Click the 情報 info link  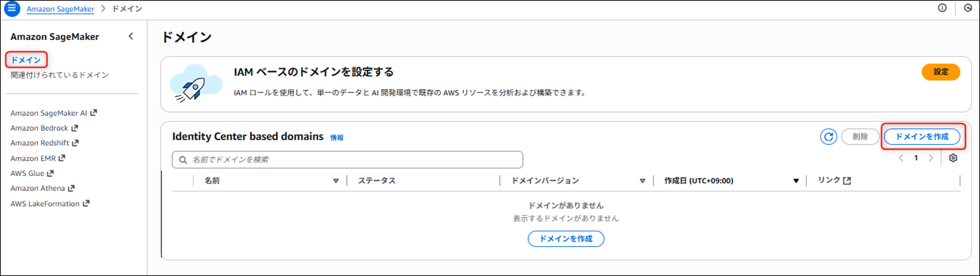(x=337, y=137)
